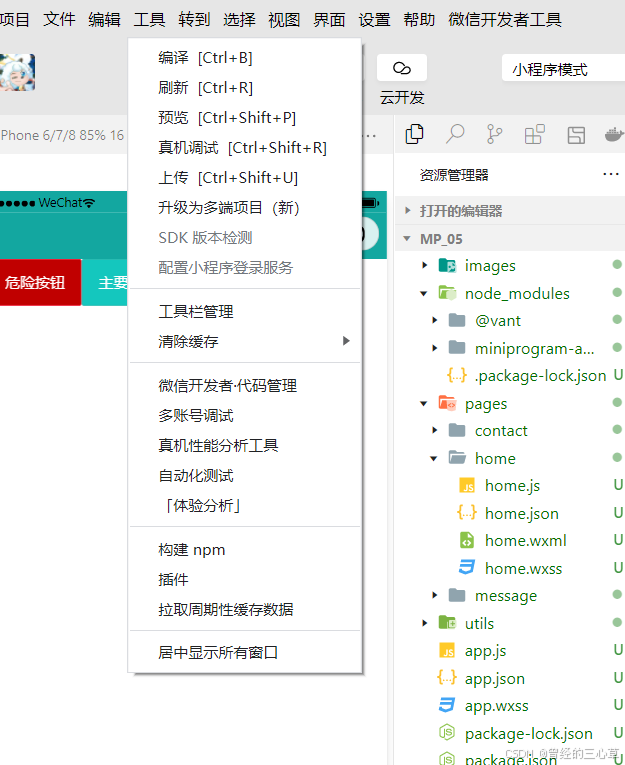This screenshot has height=765, width=625.
Task: Expand the @vant folder arrow
Action: pos(435,321)
